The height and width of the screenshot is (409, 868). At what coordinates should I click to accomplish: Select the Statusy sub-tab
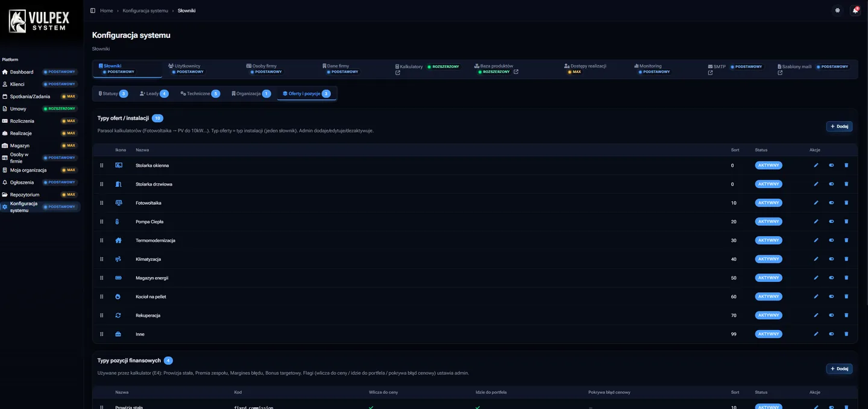tap(113, 93)
